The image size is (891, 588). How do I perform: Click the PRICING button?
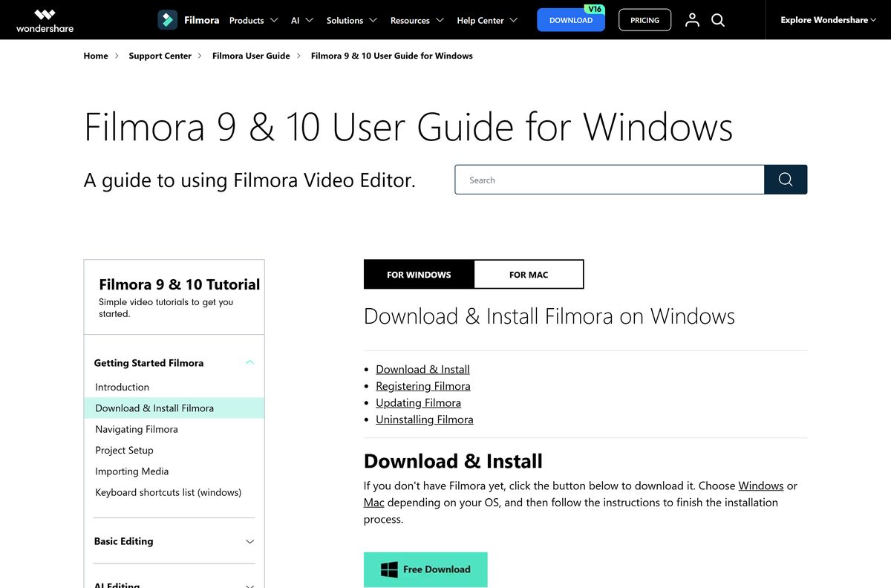point(644,20)
